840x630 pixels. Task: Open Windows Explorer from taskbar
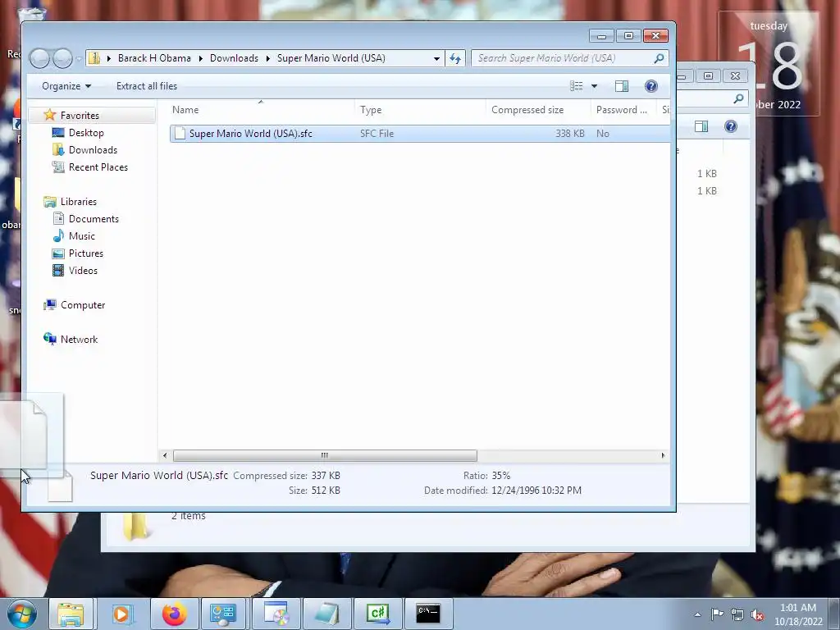pyautogui.click(x=71, y=614)
